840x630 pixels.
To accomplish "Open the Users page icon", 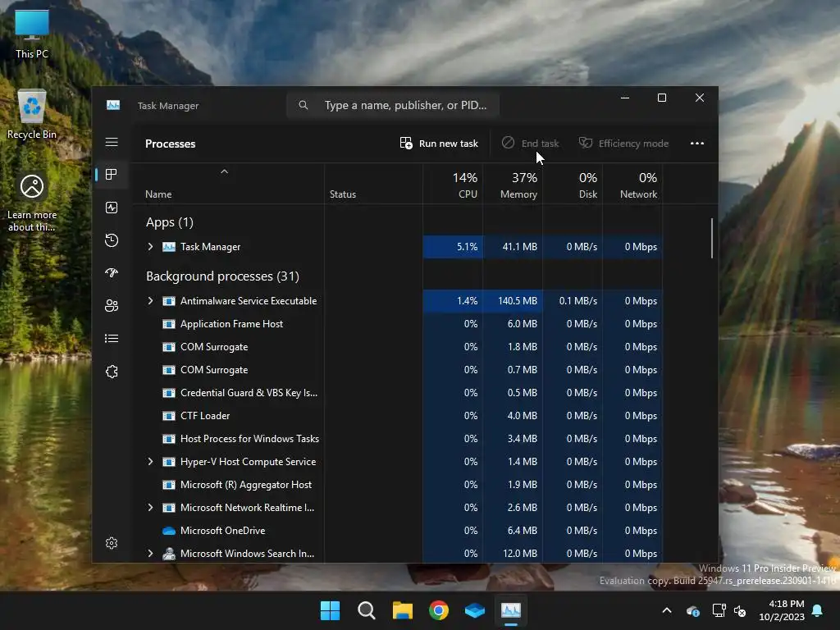I will click(112, 305).
